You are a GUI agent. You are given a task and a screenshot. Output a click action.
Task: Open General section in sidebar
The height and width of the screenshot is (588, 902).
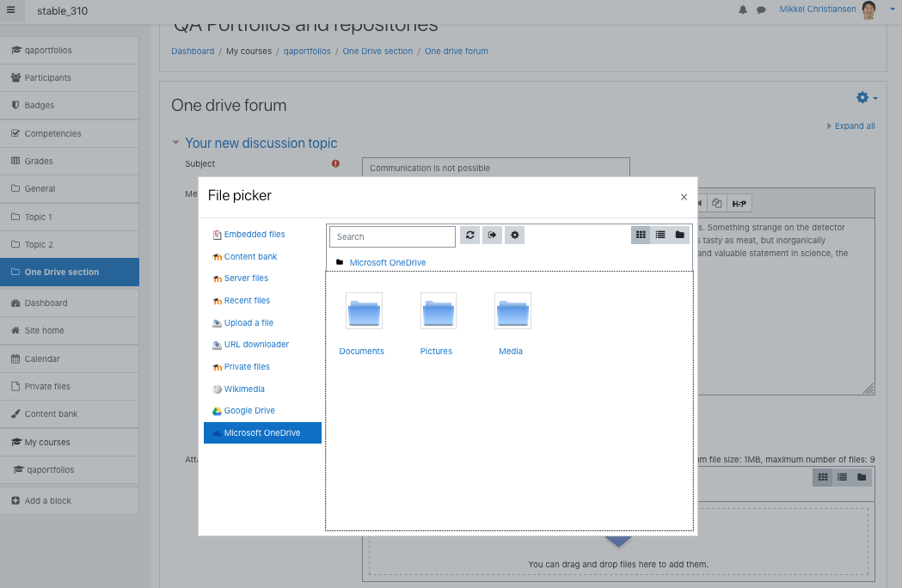[69, 189]
